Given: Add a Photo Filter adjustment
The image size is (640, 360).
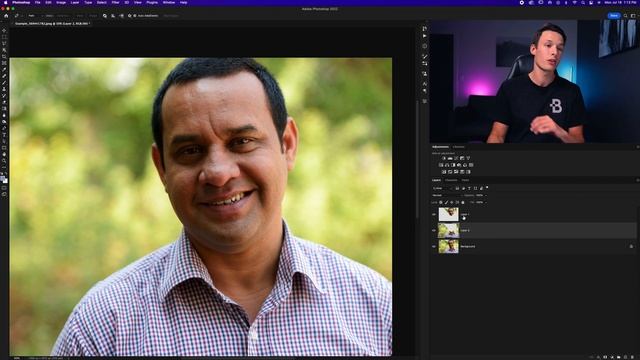Looking at the screenshot, I should tap(459, 165).
